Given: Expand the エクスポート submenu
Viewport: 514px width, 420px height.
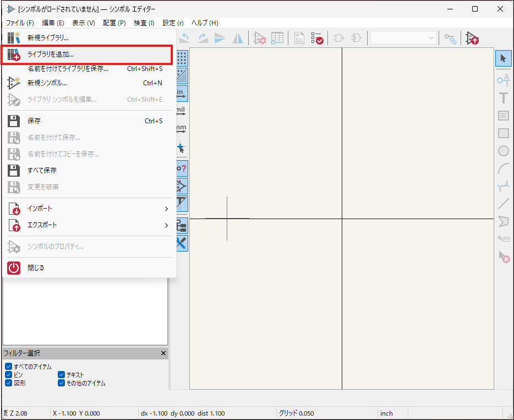Looking at the screenshot, I should (x=88, y=225).
